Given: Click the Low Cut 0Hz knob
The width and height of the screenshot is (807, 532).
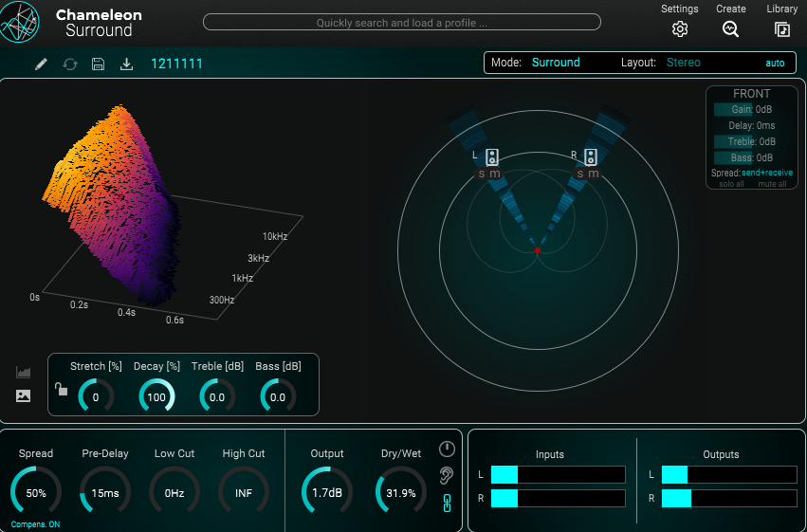Looking at the screenshot, I should coord(174,492).
